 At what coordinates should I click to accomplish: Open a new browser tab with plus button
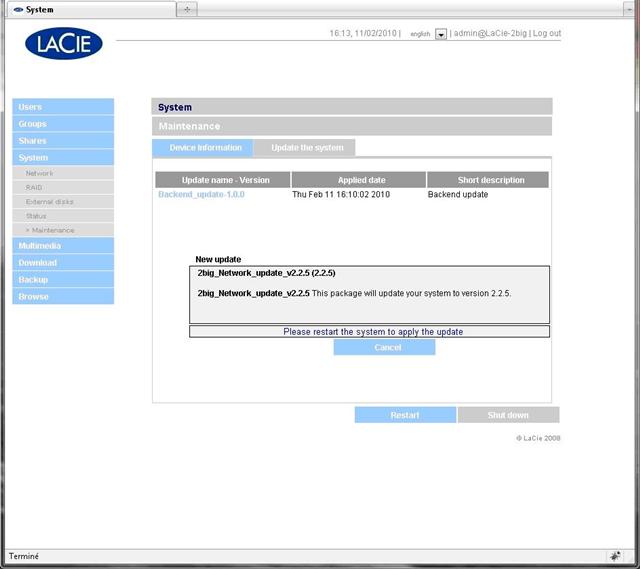click(x=188, y=9)
